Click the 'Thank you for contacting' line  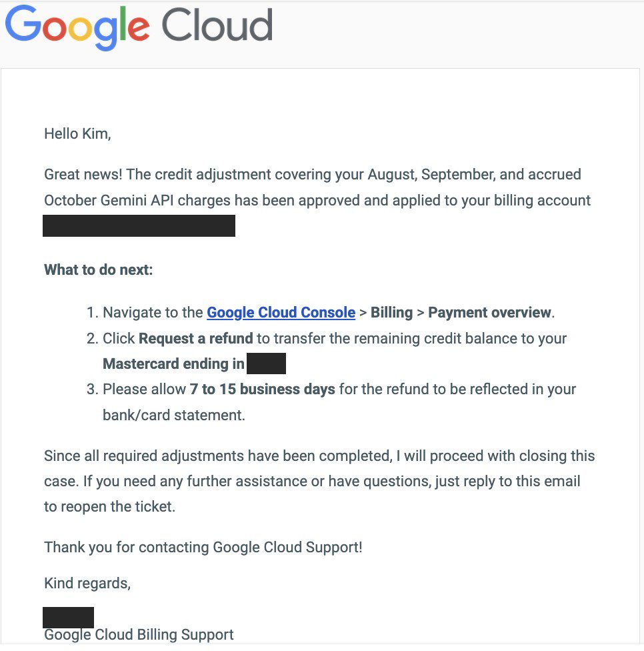(203, 547)
